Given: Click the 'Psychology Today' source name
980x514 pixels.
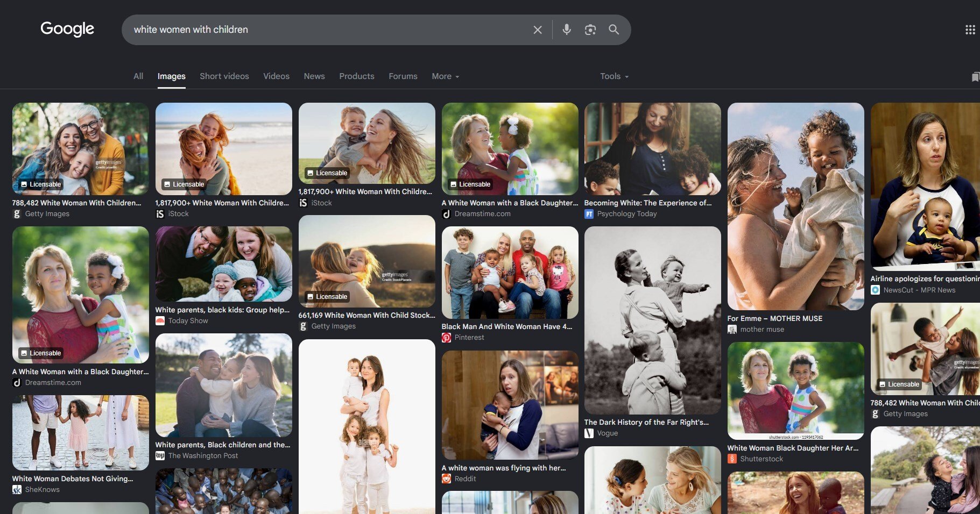Looking at the screenshot, I should pyautogui.click(x=627, y=214).
